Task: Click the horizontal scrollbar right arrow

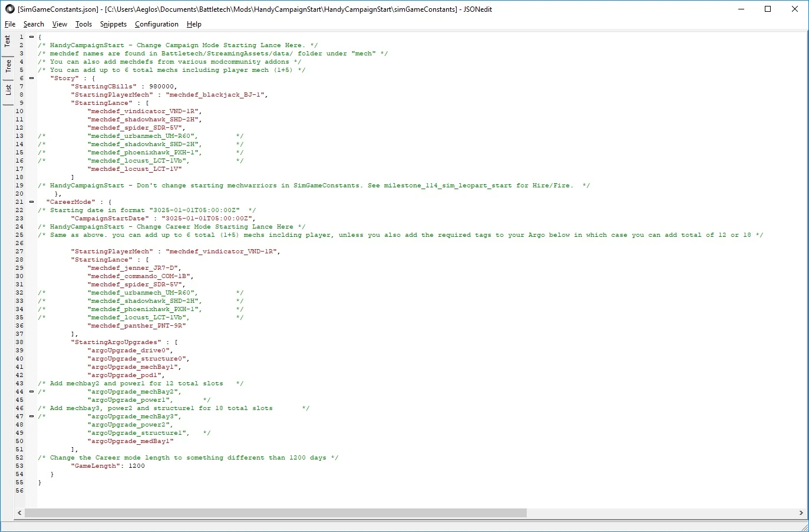Action: tap(801, 513)
